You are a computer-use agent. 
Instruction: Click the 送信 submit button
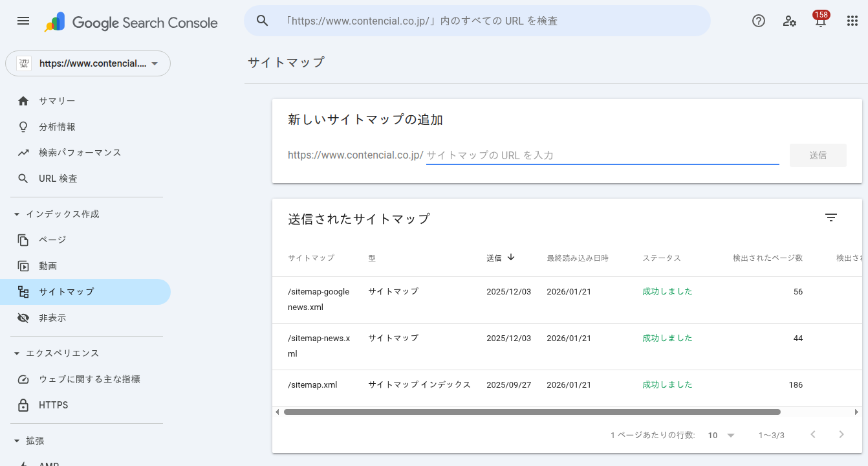[818, 155]
